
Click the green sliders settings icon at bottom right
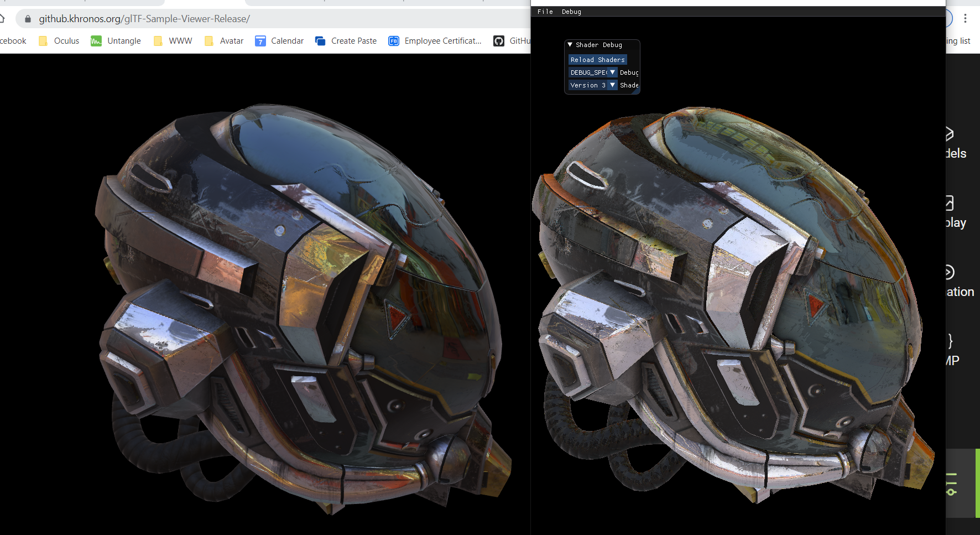click(952, 485)
